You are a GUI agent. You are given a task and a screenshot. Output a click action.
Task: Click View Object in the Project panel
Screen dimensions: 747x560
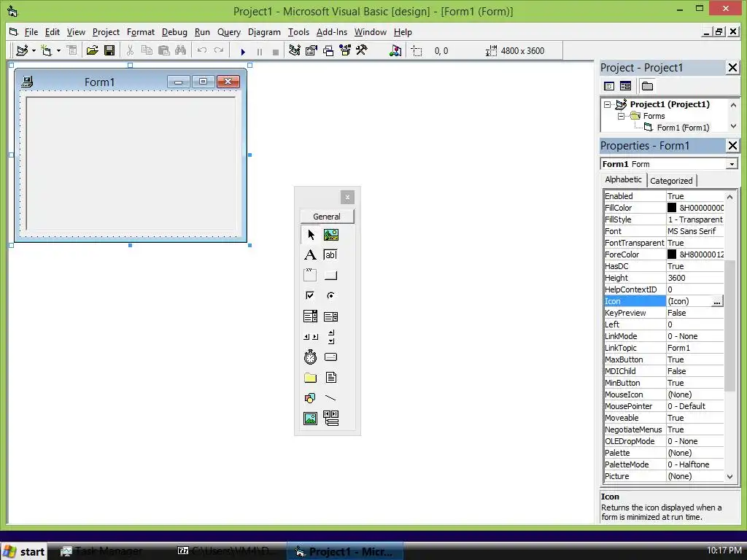click(625, 86)
